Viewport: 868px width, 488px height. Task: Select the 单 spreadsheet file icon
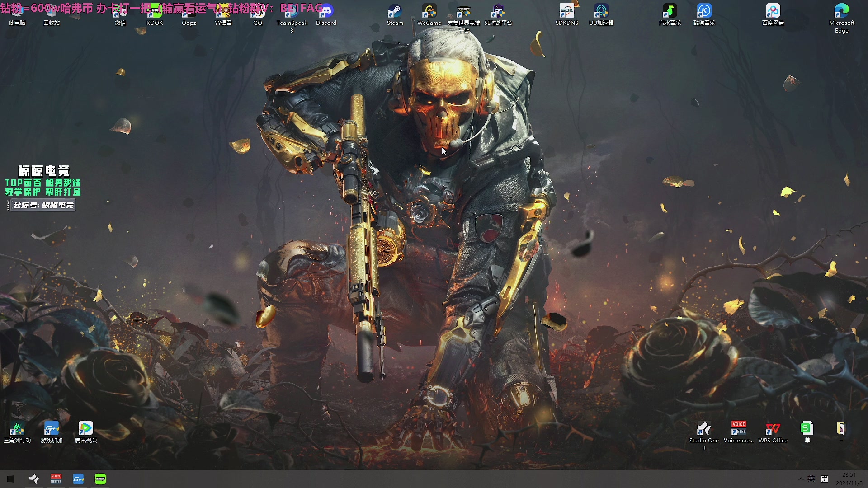(807, 432)
